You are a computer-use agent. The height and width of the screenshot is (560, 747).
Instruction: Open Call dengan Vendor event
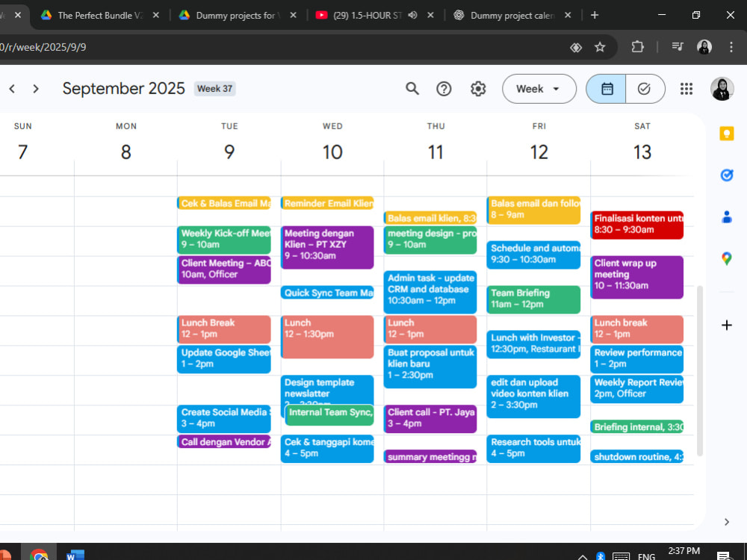(x=224, y=441)
